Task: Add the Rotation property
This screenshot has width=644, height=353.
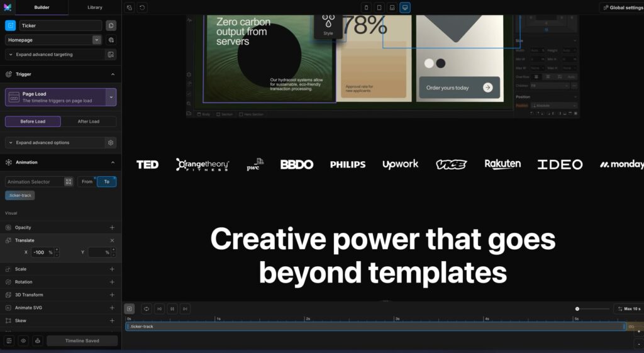Action: click(x=112, y=282)
